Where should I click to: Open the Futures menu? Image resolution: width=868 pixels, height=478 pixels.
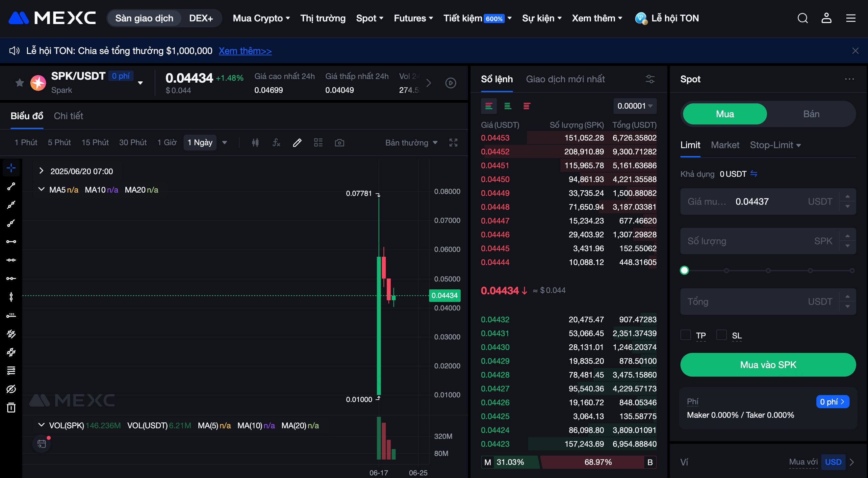(414, 18)
